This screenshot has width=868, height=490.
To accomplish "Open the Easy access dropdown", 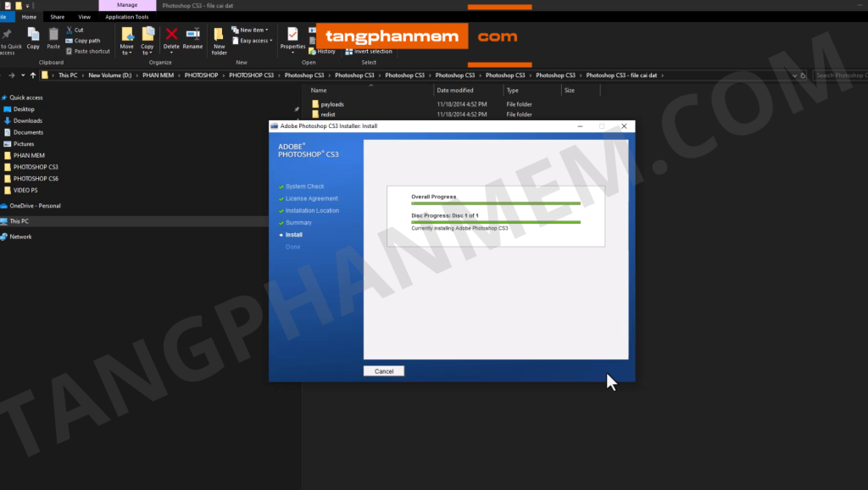I will point(254,40).
